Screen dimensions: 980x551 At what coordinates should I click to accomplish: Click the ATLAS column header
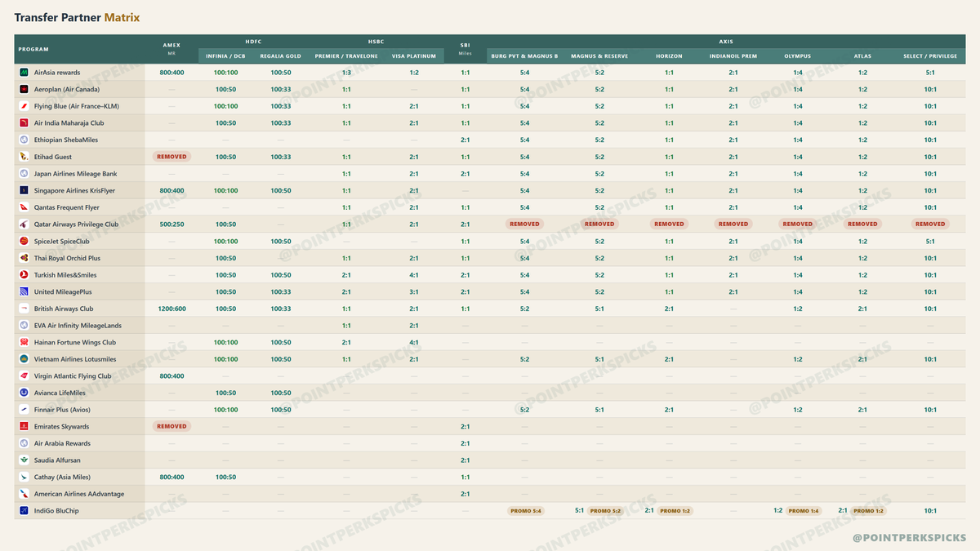[x=862, y=56]
